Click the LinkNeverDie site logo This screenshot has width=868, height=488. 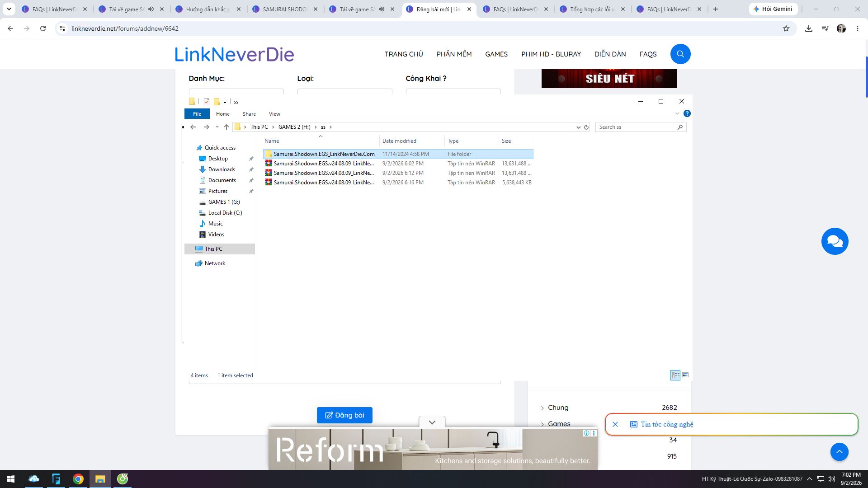234,54
